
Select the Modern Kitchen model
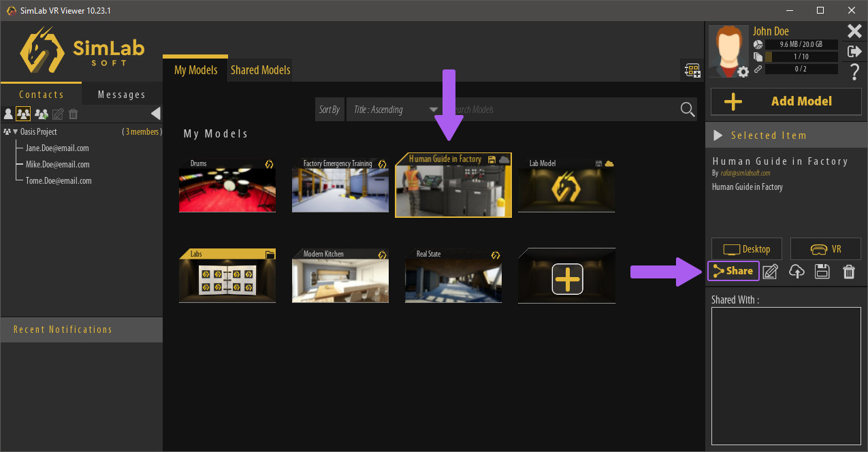click(340, 276)
